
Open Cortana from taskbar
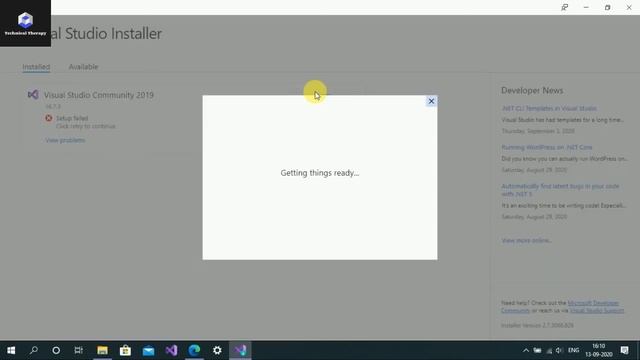click(56, 350)
